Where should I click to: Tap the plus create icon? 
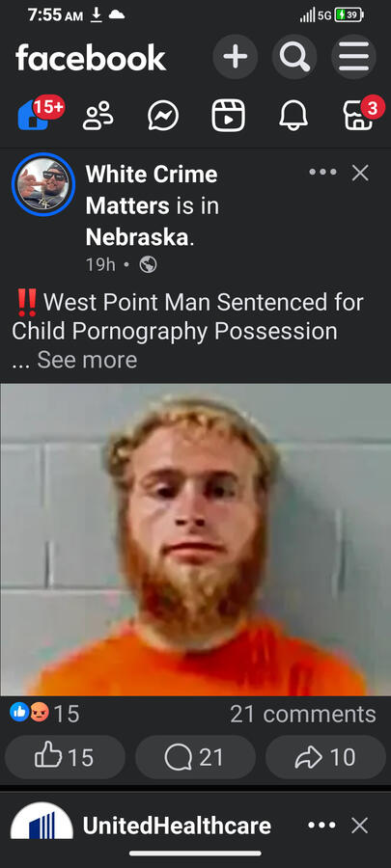[236, 57]
